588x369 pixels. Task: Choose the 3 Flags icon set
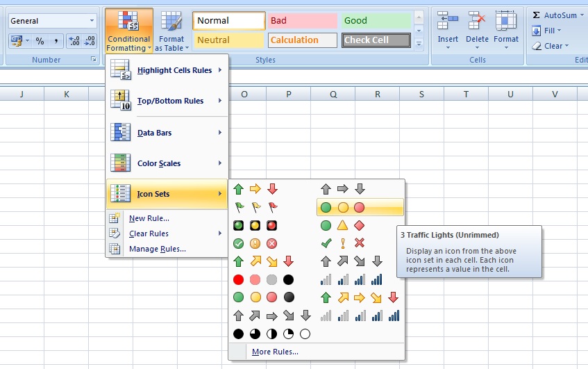click(255, 207)
